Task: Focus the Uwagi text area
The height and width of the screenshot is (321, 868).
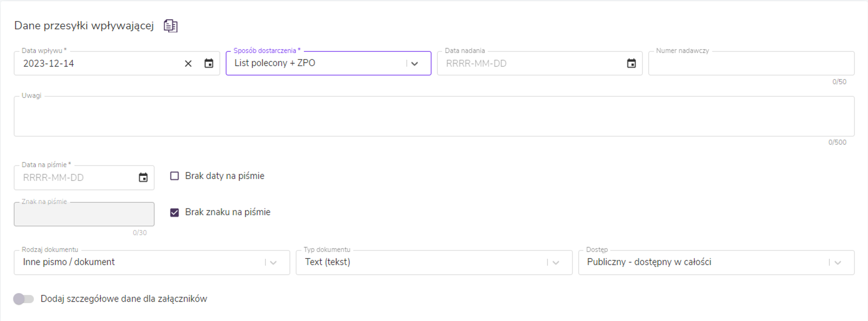Action: (434, 116)
